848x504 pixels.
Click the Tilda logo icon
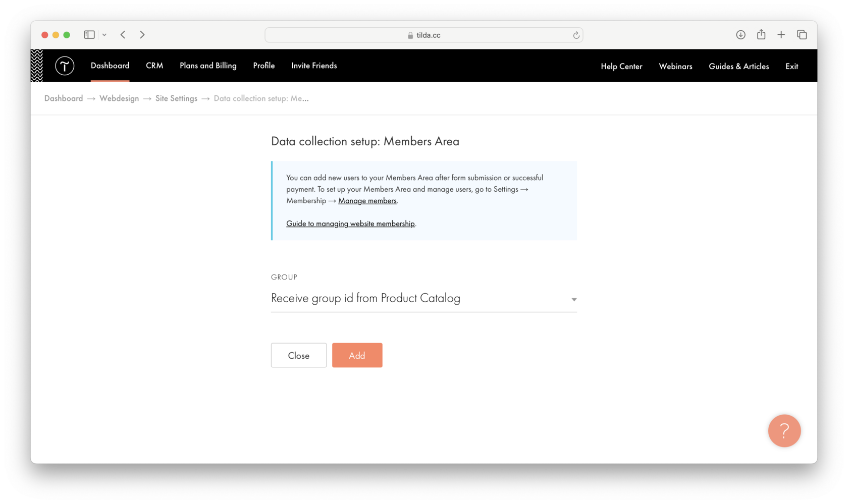click(65, 66)
